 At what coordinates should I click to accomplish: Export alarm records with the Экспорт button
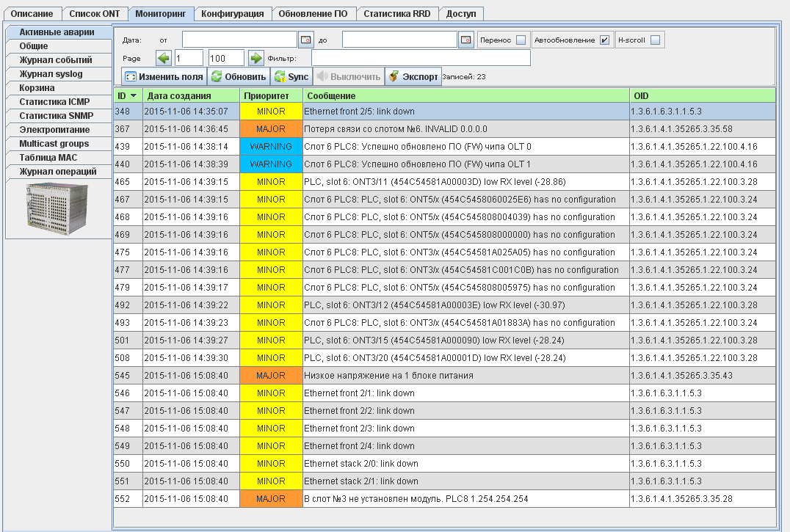click(413, 76)
